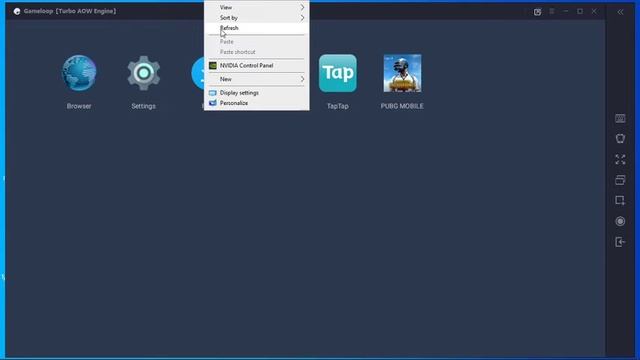Viewport: 640px width, 360px height.
Task: Close the Gameloop window
Action: click(594, 11)
